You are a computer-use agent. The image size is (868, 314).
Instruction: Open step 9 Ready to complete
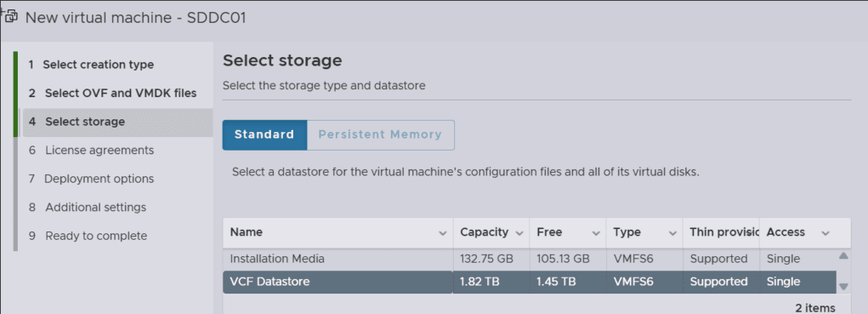(88, 236)
